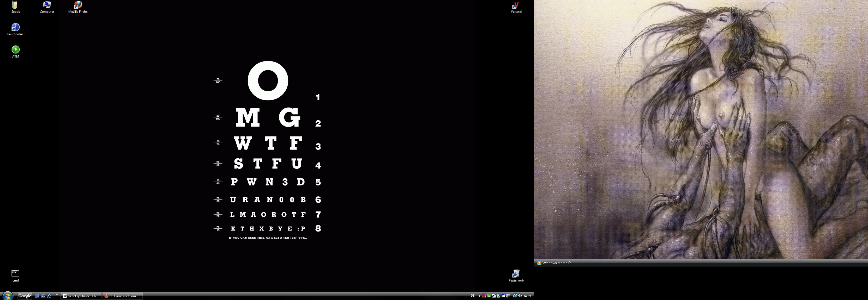The height and width of the screenshot is (300, 868).
Task: Click the mIRC tray icon
Action: click(485, 296)
